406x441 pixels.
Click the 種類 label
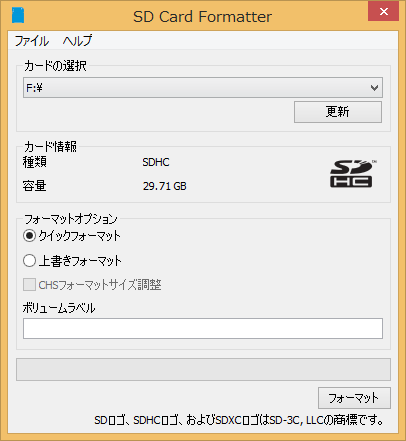(35, 162)
